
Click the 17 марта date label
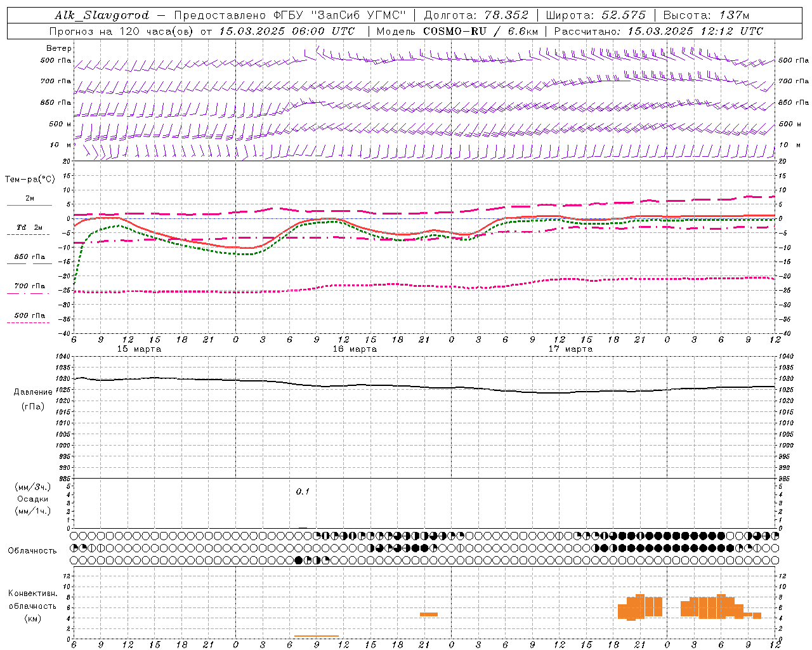coord(570,349)
